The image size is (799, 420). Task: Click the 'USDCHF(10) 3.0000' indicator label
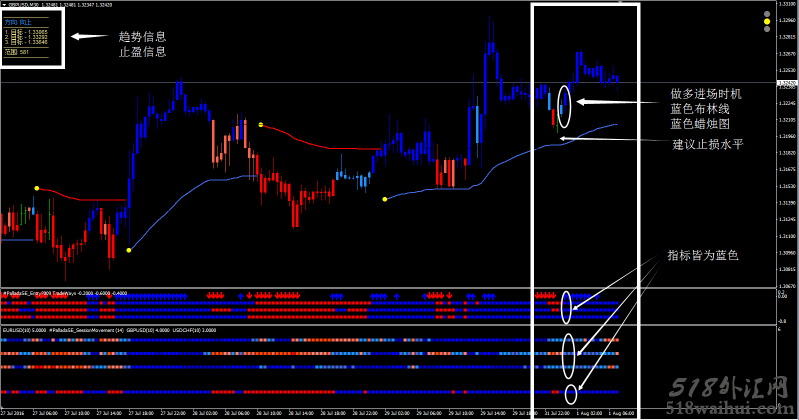click(195, 330)
